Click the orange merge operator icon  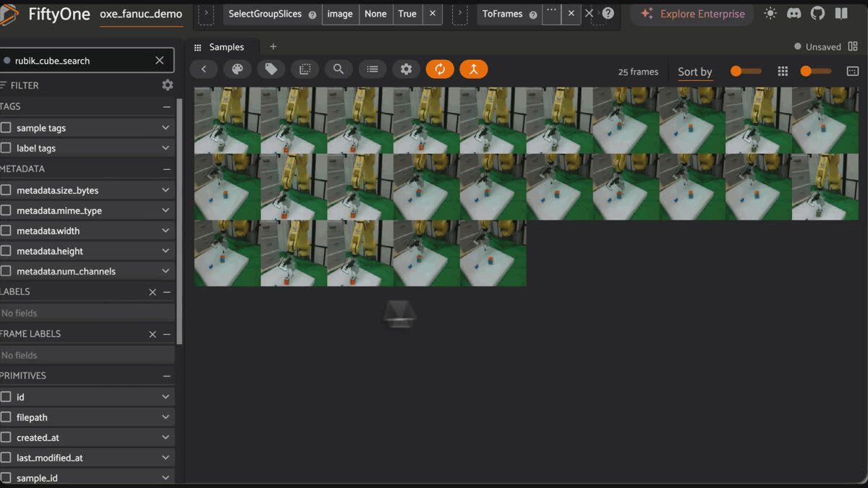pos(474,69)
